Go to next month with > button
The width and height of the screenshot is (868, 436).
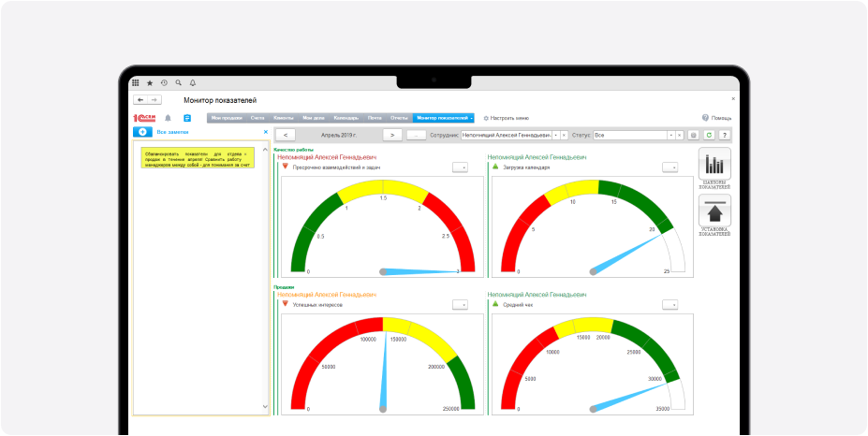point(392,135)
